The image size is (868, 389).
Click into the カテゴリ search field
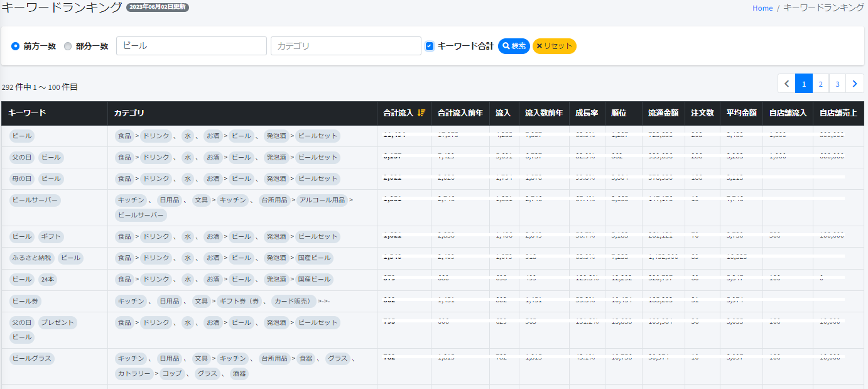point(346,46)
